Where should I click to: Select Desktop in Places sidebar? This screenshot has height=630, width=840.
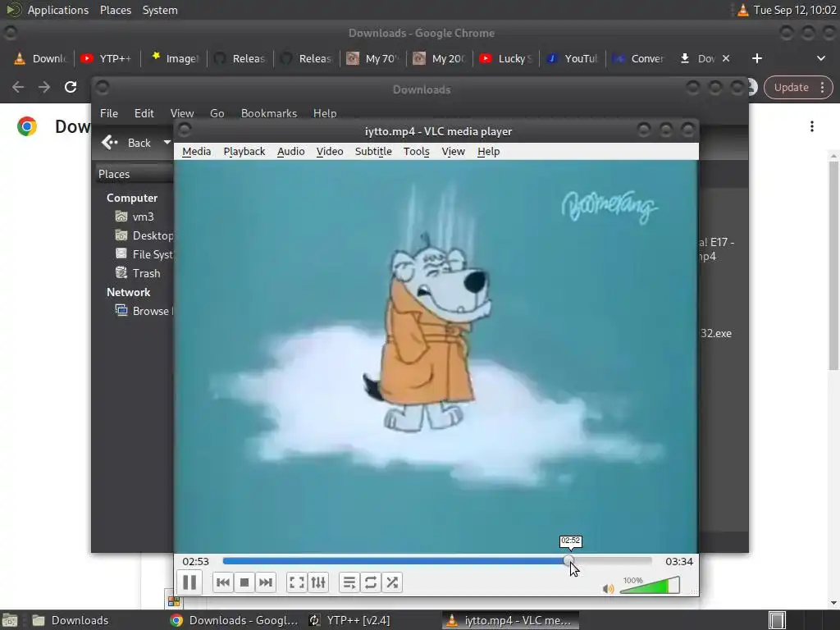[144, 235]
